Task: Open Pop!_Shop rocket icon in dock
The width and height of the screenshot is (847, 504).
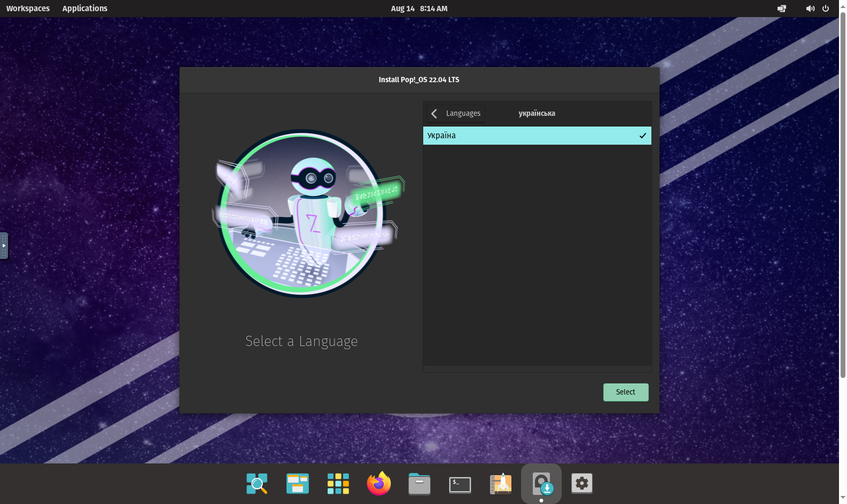Action: [x=501, y=484]
